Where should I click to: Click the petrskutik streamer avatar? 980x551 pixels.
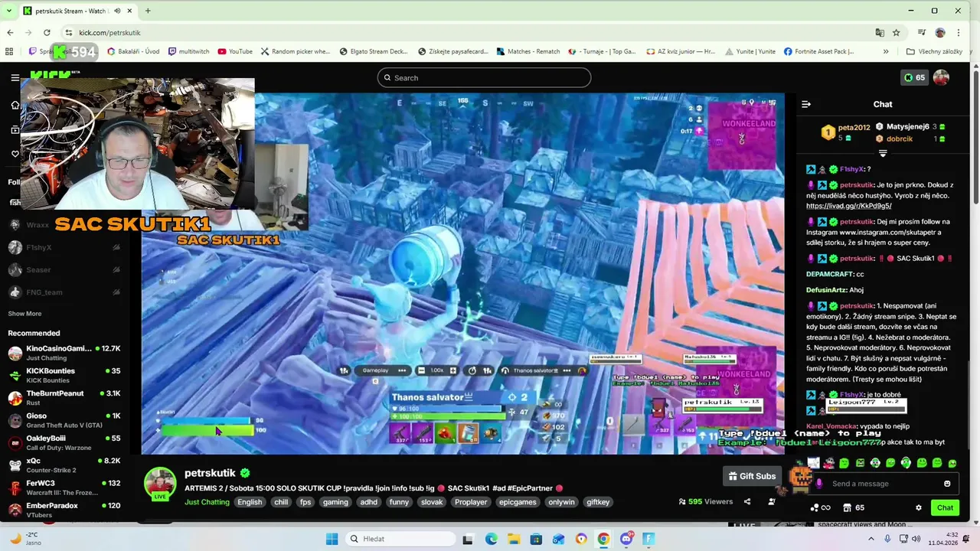point(160,483)
